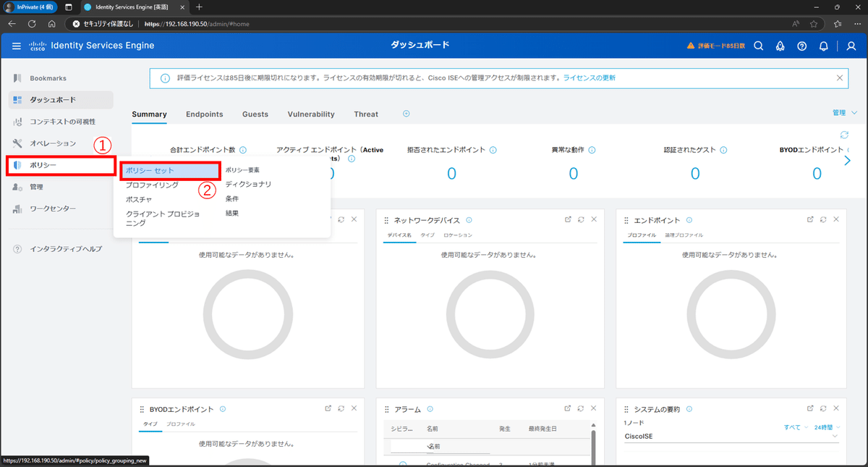Change the 24時間 time range dropdown

(825, 426)
